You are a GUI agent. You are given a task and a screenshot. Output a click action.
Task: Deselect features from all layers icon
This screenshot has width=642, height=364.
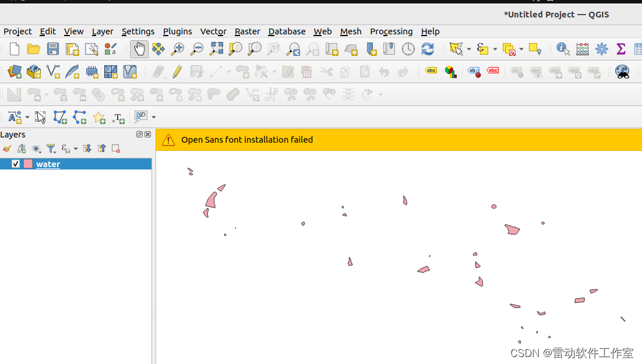click(x=509, y=49)
